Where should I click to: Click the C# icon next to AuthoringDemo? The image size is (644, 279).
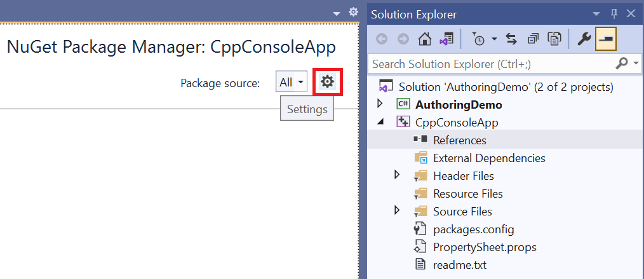click(403, 104)
